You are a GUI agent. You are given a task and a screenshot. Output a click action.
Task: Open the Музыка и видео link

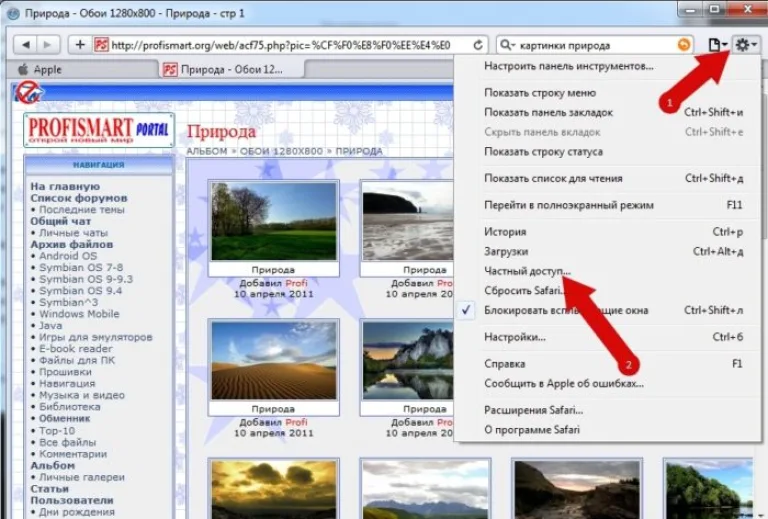click(x=82, y=395)
